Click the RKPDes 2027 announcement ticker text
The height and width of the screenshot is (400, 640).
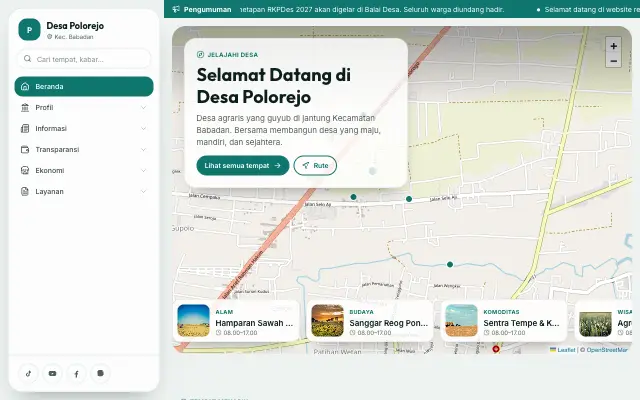[x=372, y=9]
